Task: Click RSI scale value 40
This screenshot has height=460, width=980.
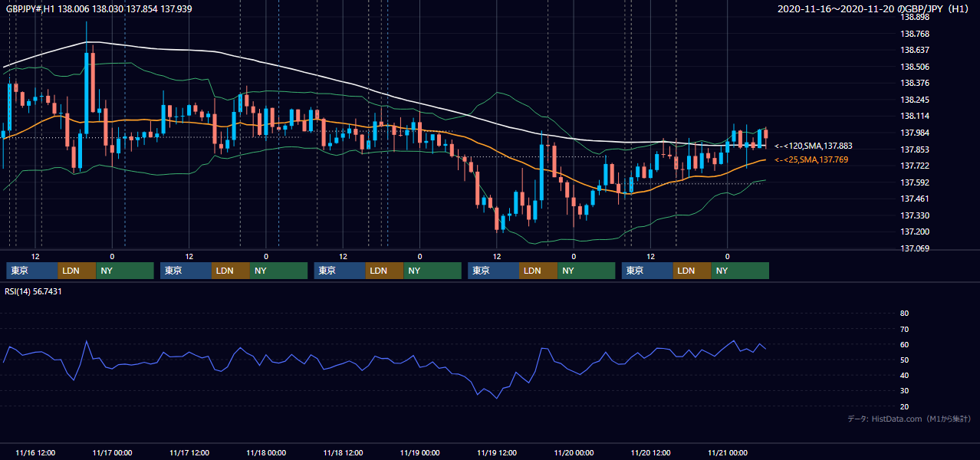Action: click(x=904, y=376)
